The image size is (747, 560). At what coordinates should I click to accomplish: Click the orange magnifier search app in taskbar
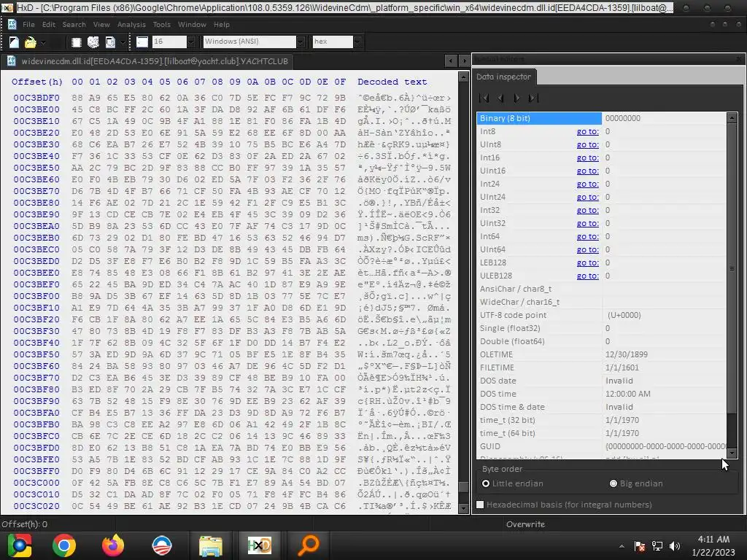[308, 545]
